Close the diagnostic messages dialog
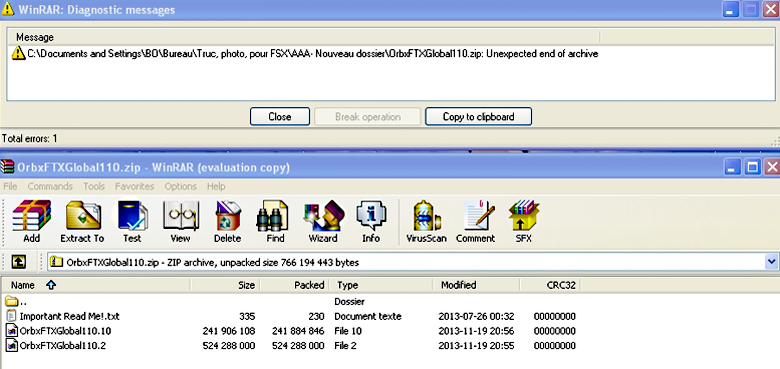 coord(280,117)
